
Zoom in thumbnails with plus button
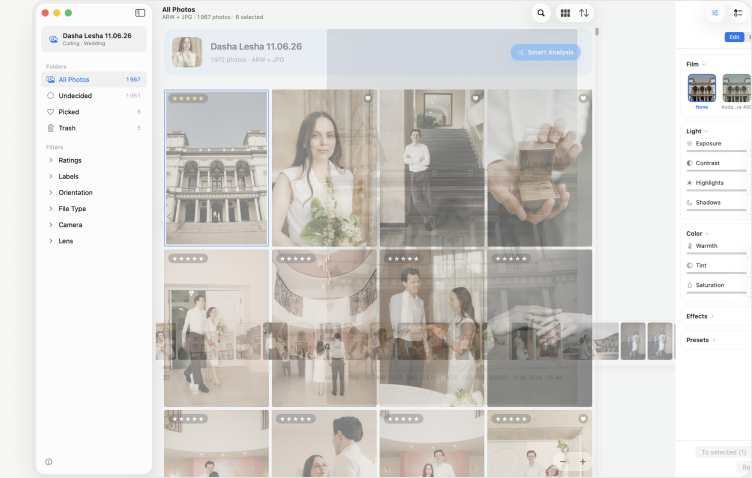pos(583,462)
